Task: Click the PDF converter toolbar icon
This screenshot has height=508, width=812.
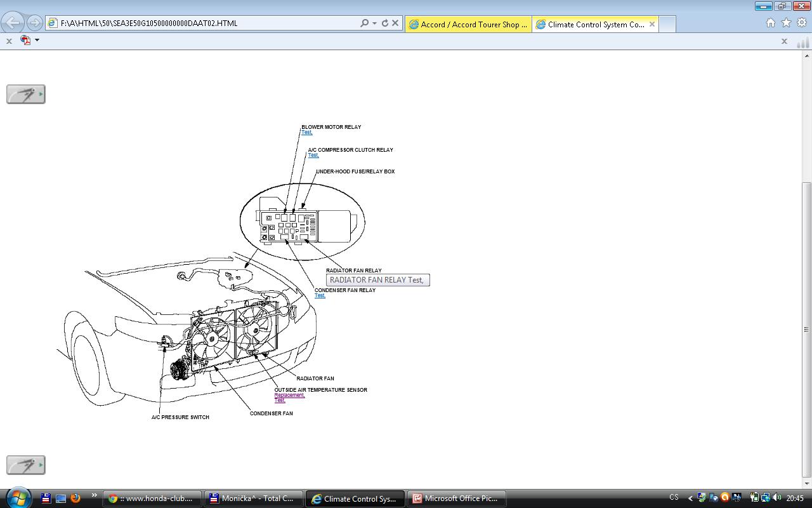Action: coord(26,40)
